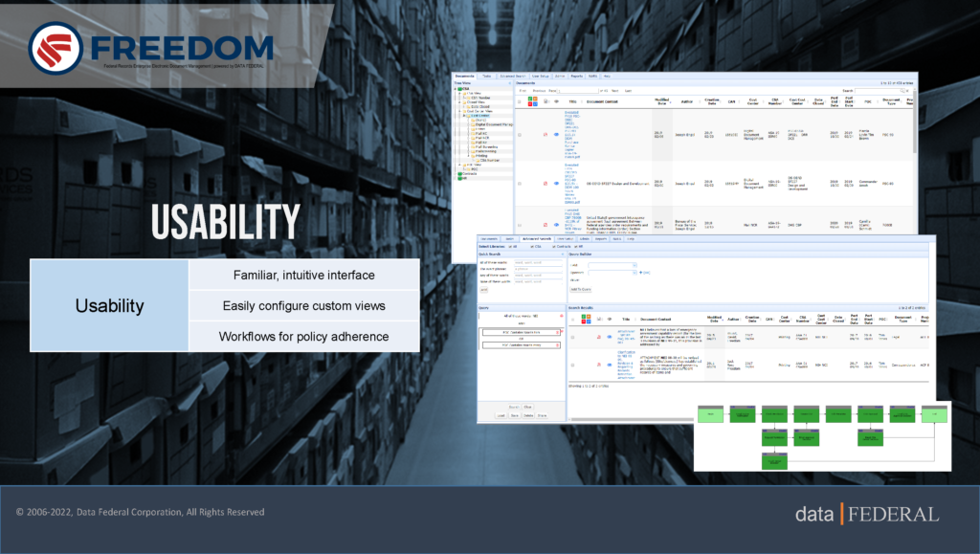Click the light green End workflow node
This screenshot has width=980, height=554.
click(934, 413)
